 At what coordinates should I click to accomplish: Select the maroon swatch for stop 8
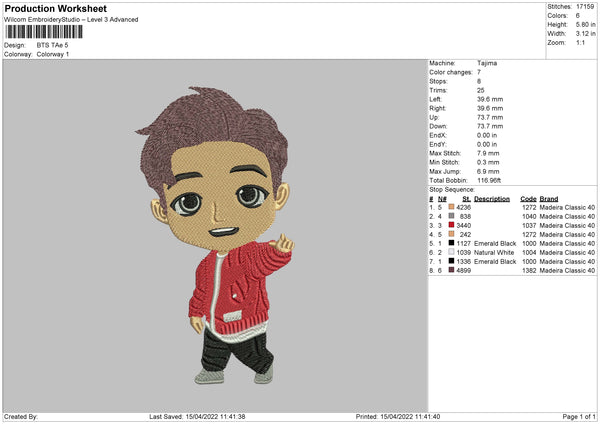point(451,270)
